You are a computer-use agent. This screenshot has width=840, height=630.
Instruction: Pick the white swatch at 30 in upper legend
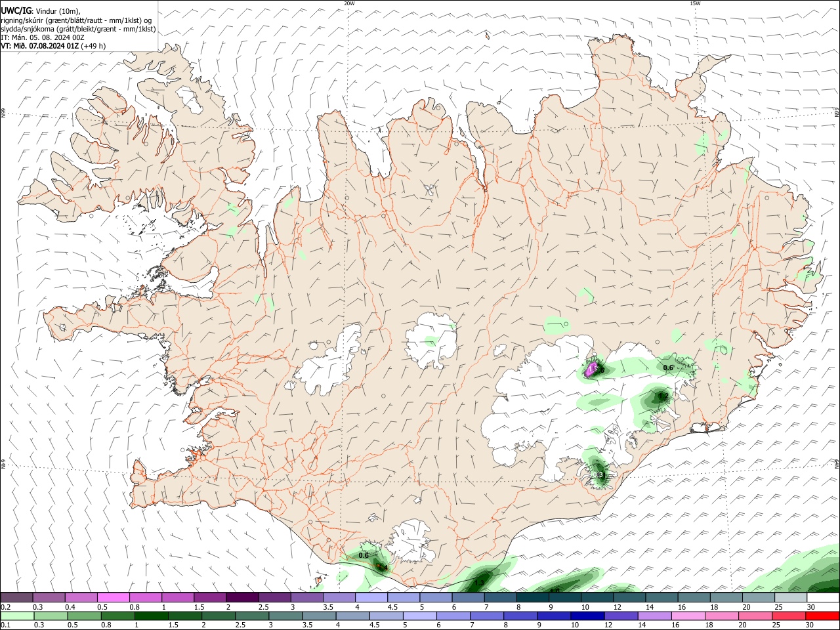(x=823, y=597)
